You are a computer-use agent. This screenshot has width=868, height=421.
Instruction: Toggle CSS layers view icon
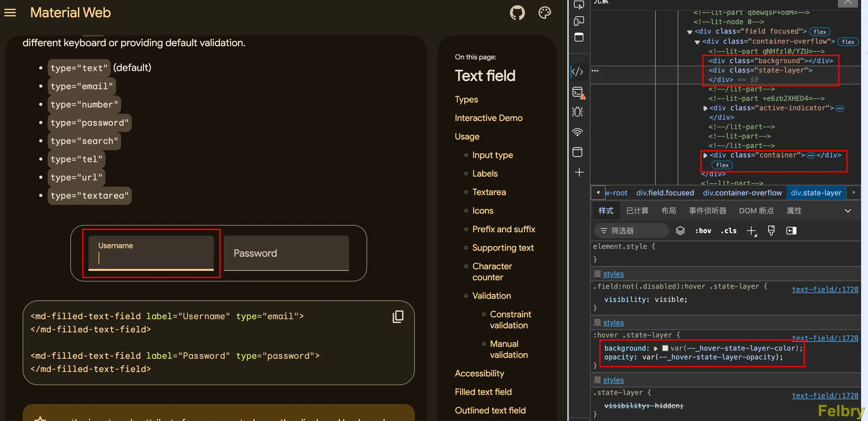pos(680,231)
